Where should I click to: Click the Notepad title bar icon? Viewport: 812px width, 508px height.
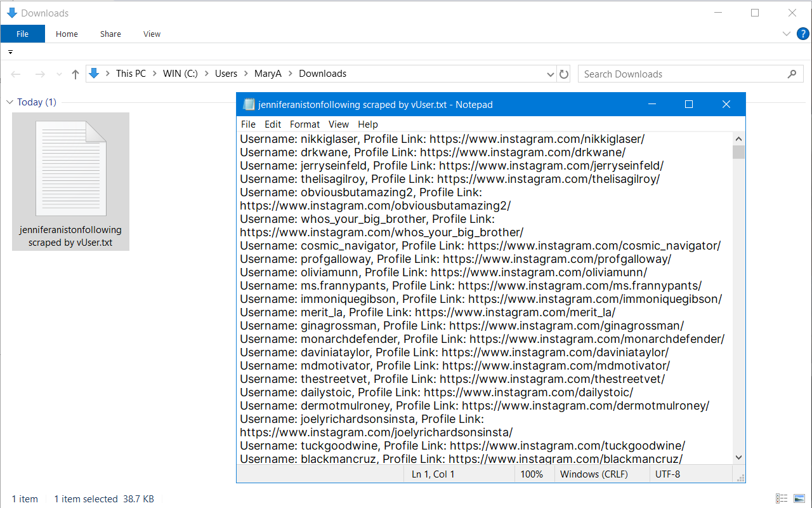(249, 104)
